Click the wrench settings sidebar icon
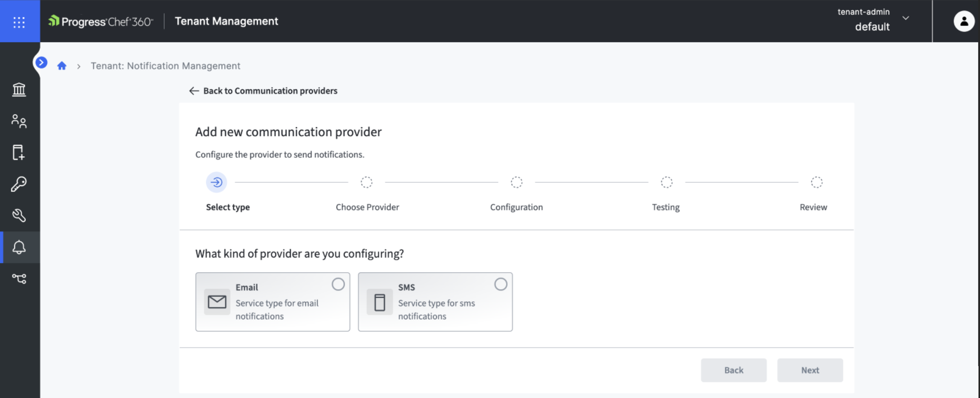The height and width of the screenshot is (398, 980). (x=19, y=216)
